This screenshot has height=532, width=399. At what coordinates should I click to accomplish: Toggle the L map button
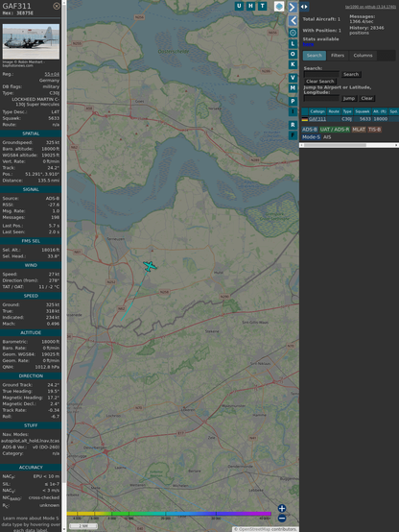[293, 44]
